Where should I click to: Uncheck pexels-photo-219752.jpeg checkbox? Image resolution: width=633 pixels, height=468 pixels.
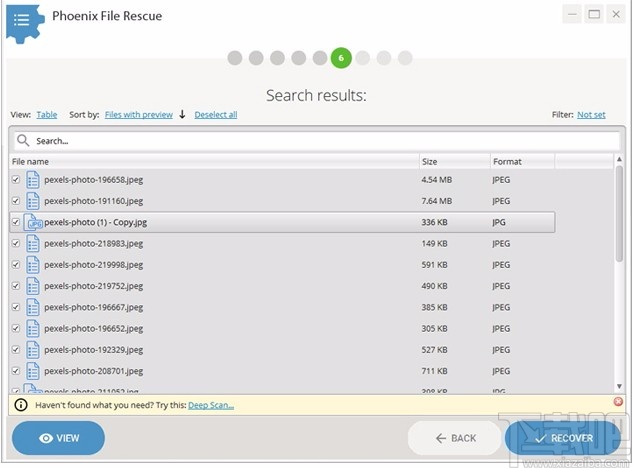click(16, 286)
